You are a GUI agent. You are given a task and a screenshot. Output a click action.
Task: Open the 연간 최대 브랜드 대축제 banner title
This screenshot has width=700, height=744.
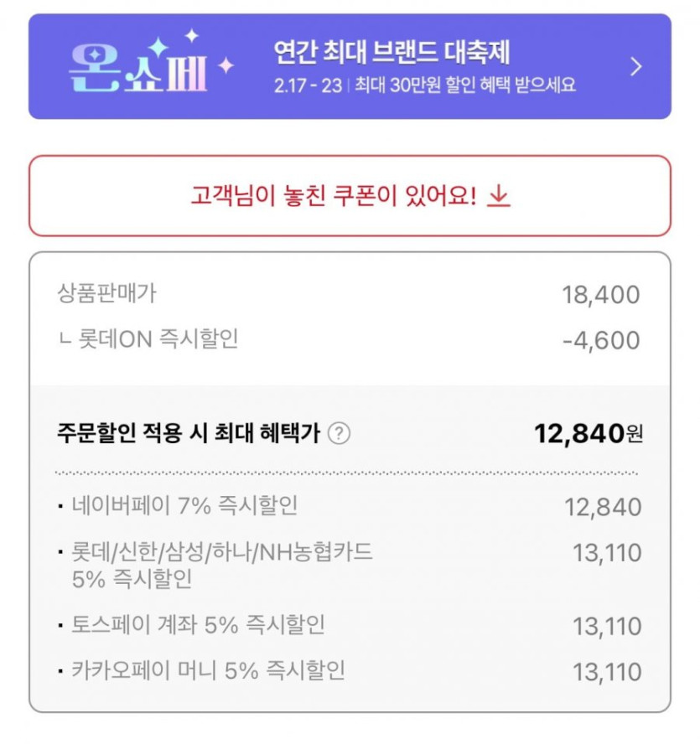391,53
